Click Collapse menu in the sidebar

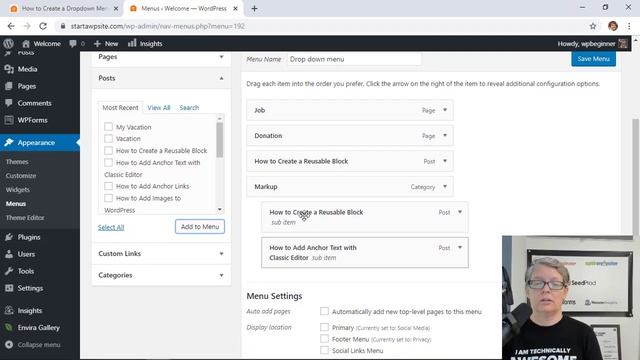point(40,344)
